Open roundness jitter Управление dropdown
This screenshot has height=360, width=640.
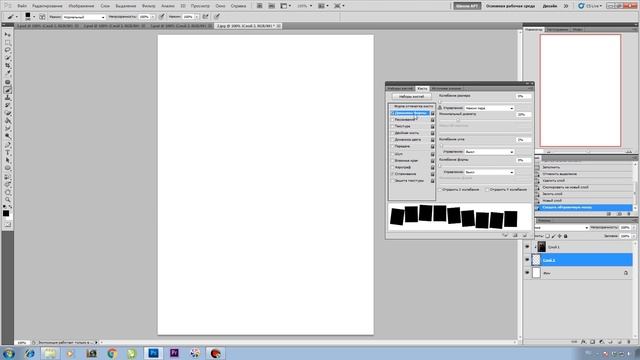pos(489,172)
